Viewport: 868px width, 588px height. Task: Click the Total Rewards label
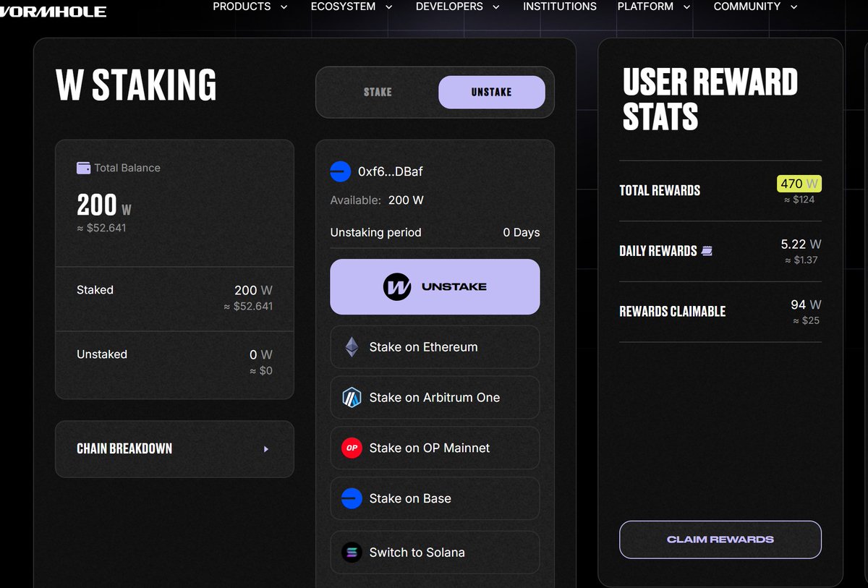(x=660, y=191)
